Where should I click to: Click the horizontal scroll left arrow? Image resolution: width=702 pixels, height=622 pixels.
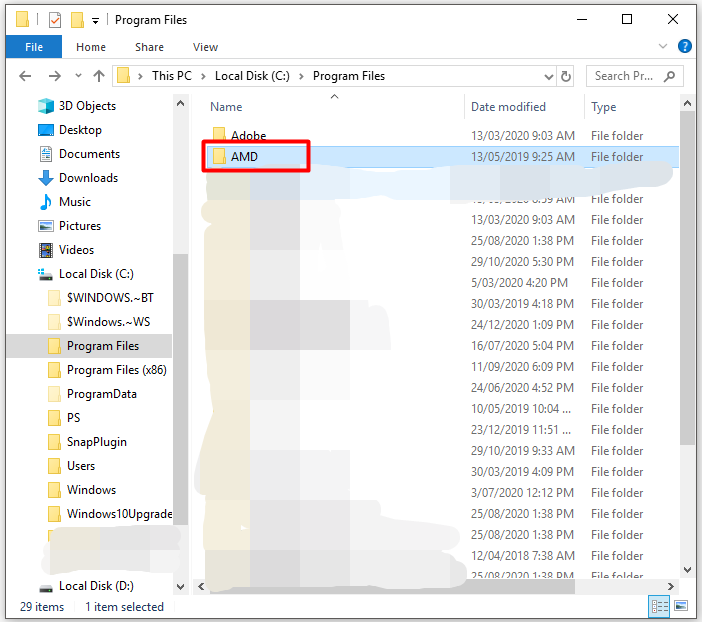(x=201, y=587)
